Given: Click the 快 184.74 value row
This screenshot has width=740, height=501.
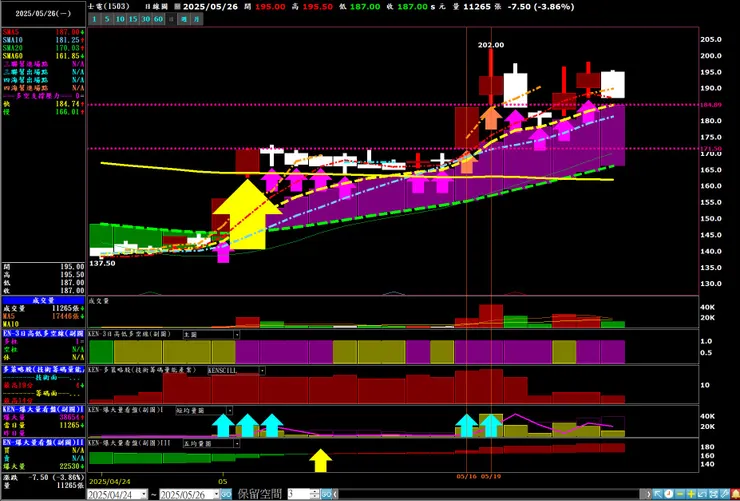Looking at the screenshot, I should click(x=43, y=104).
